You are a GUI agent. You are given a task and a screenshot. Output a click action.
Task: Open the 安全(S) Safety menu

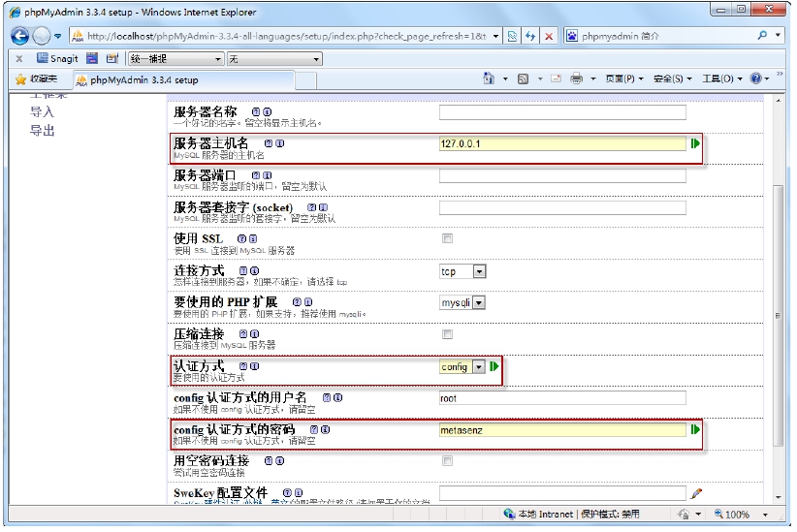pos(673,78)
